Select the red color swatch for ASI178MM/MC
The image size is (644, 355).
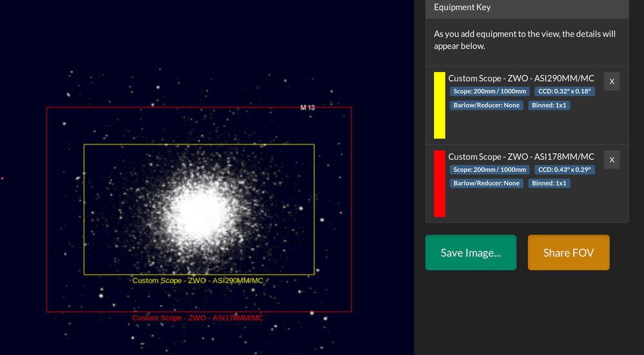tap(439, 184)
